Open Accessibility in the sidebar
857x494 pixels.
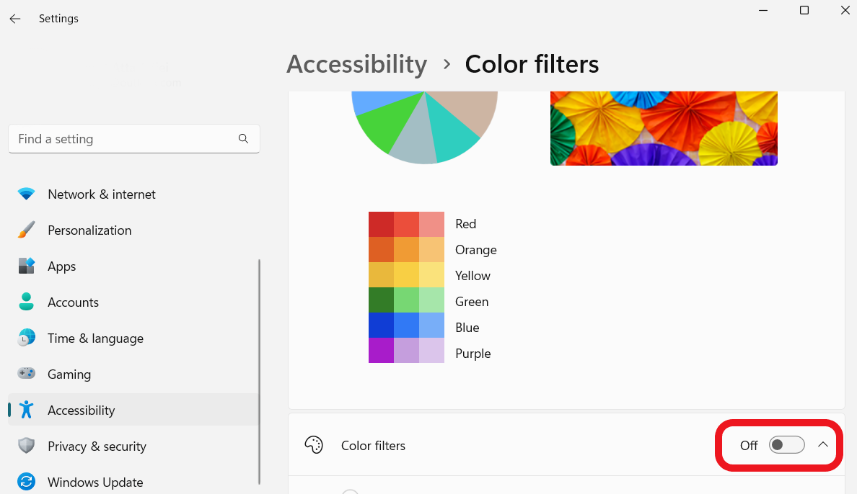click(81, 410)
